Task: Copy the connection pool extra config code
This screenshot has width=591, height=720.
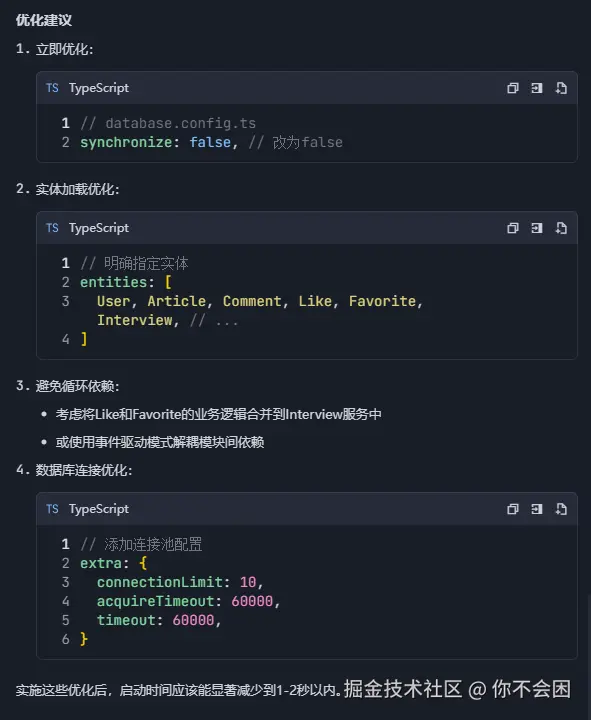Action: pyautogui.click(x=512, y=509)
